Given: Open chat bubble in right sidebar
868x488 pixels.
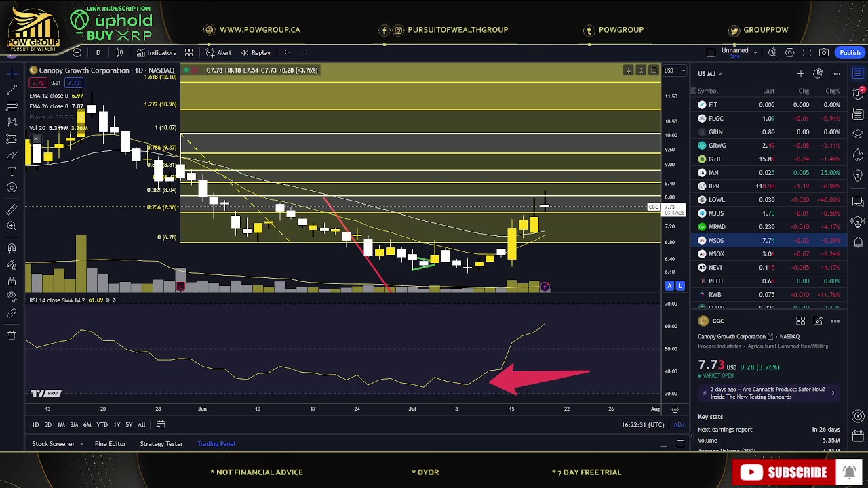Looking at the screenshot, I should coord(858,202).
